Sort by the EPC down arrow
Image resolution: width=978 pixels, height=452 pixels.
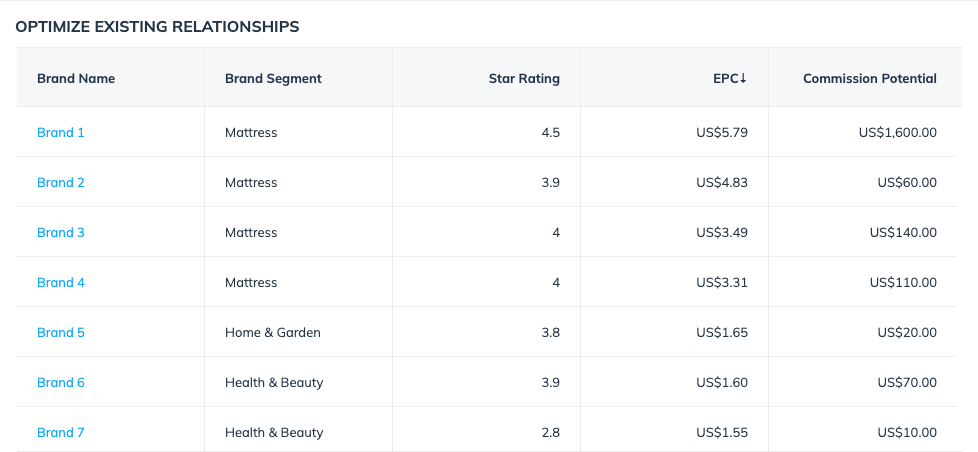pos(743,78)
